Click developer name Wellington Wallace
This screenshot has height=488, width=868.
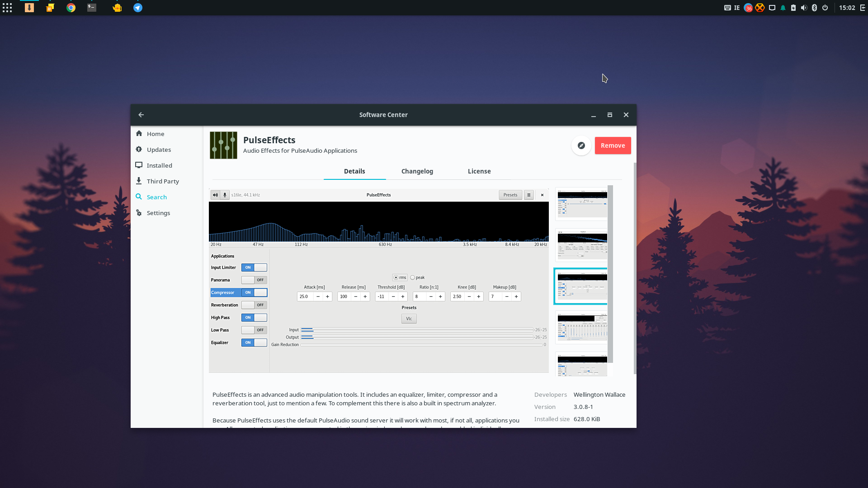[599, 394]
